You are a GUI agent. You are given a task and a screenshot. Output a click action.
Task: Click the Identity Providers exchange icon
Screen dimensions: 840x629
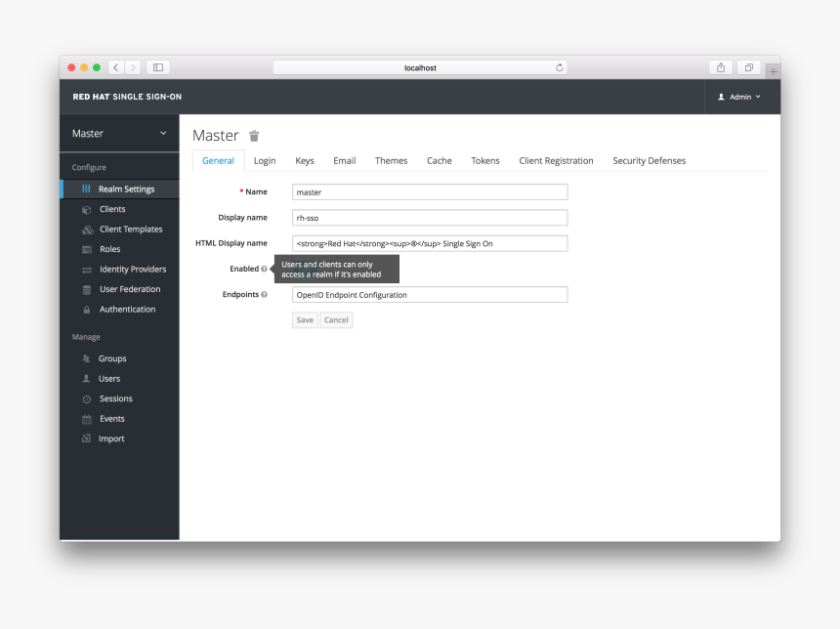click(x=87, y=270)
